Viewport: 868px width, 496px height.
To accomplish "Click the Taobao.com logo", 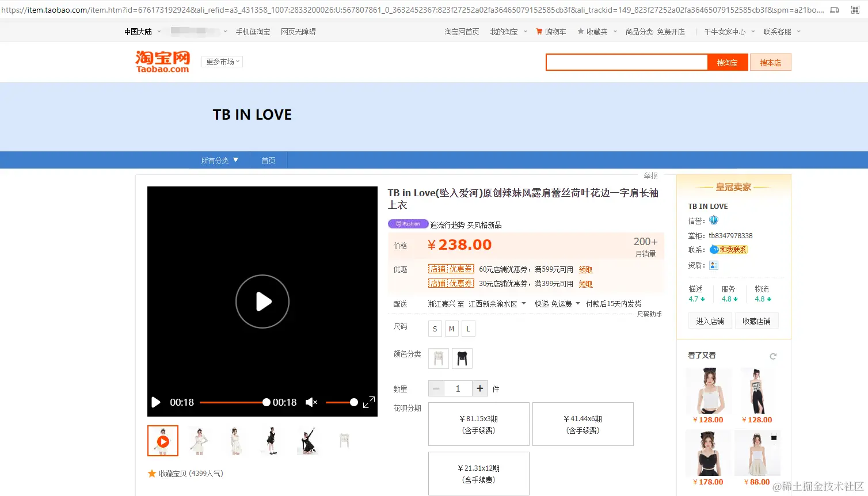I will [x=162, y=62].
